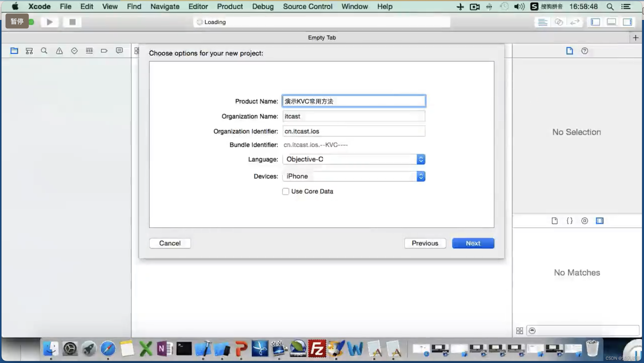The image size is (644, 363).
Task: Open the Debug menu in menubar
Action: pyautogui.click(x=263, y=6)
